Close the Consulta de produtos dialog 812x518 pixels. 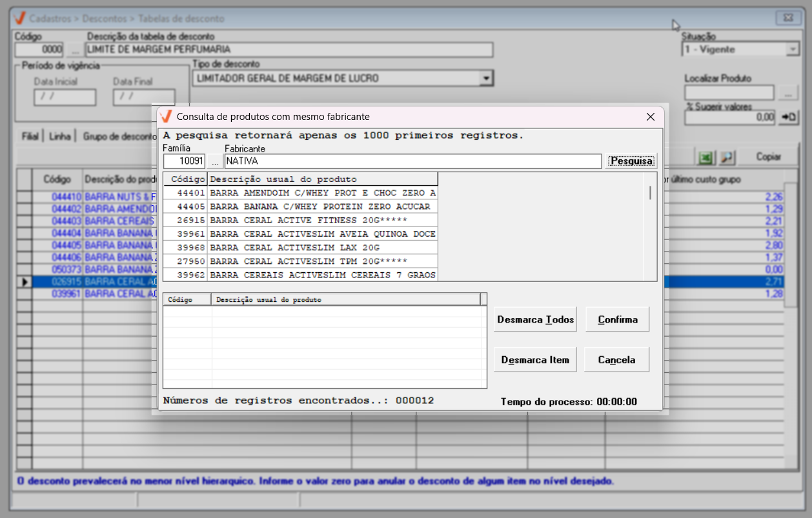click(x=651, y=117)
